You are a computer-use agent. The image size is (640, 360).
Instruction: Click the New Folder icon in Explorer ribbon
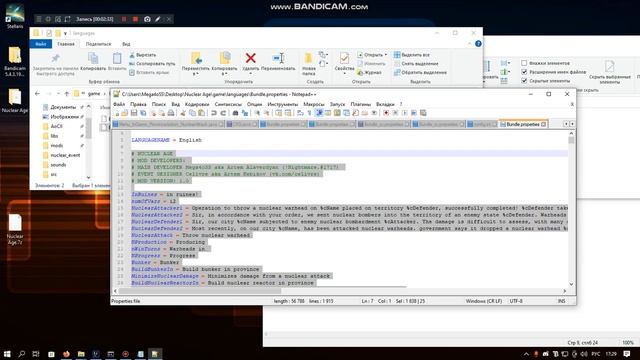point(309,58)
